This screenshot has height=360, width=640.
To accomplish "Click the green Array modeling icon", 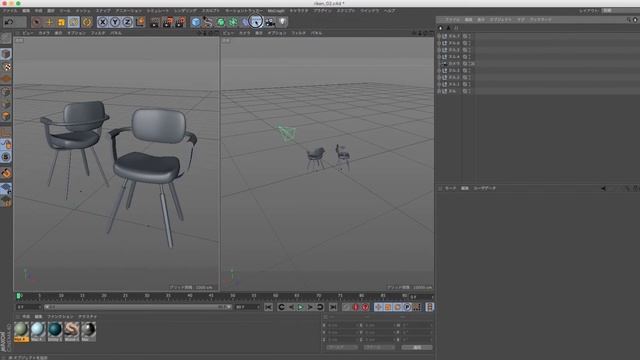I will click(233, 22).
